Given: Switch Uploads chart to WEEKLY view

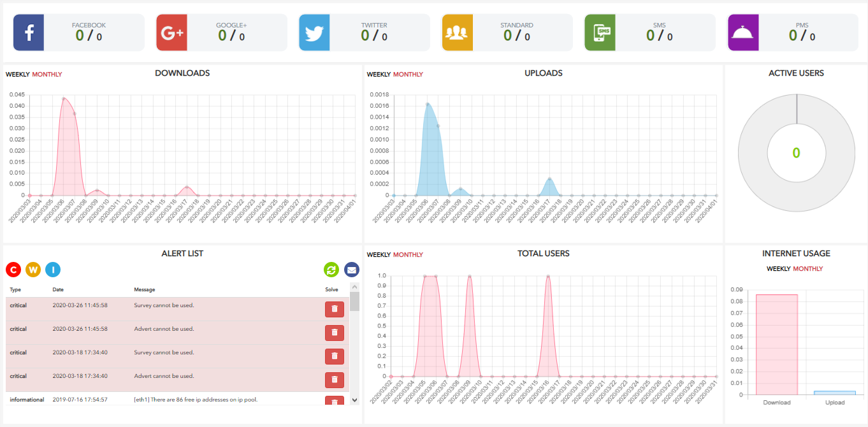Looking at the screenshot, I should click(x=377, y=74).
